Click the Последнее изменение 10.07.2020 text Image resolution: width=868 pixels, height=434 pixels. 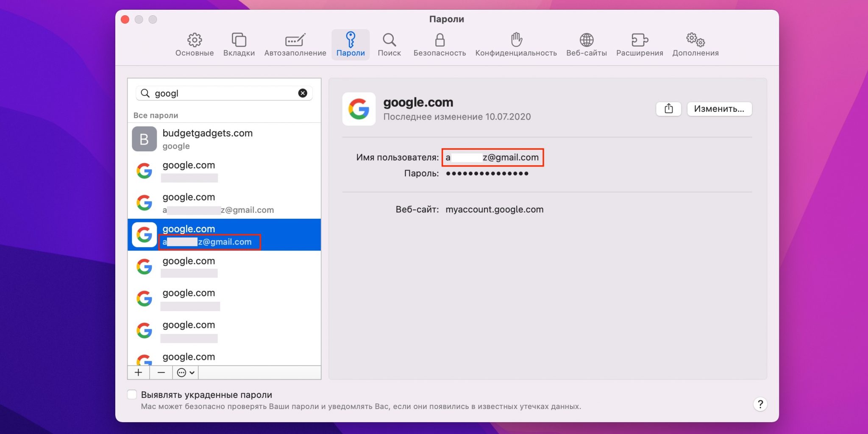click(x=457, y=117)
